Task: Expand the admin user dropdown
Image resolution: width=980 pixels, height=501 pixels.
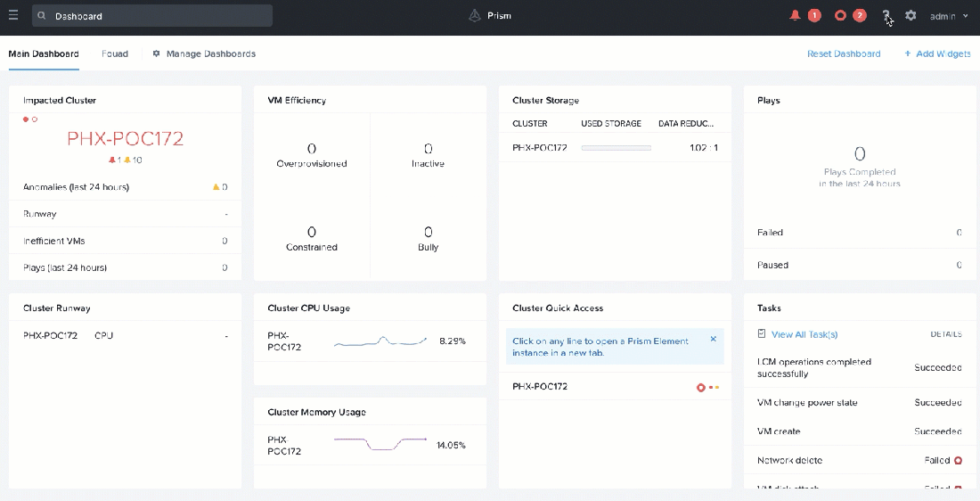Action: coord(948,16)
